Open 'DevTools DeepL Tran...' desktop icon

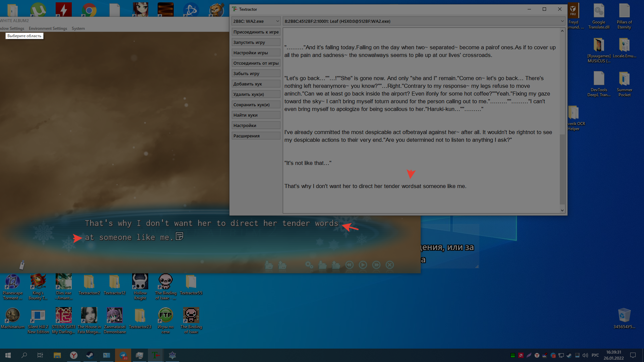click(599, 84)
